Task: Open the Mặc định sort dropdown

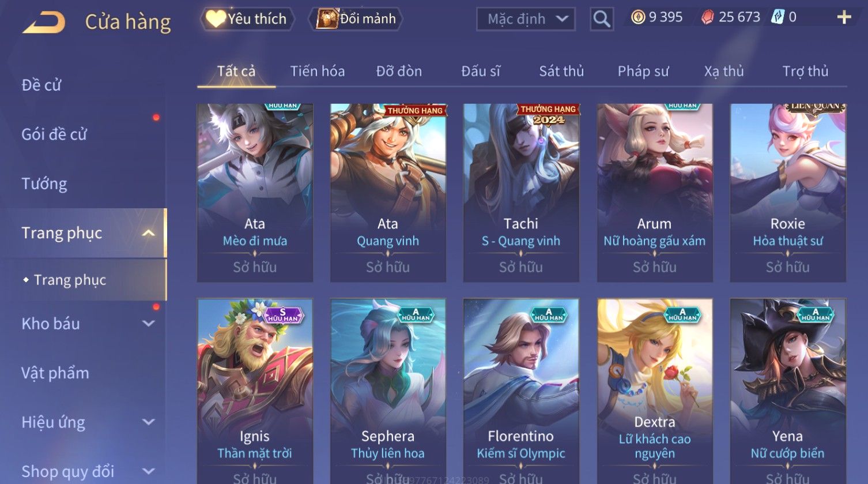Action: coord(526,19)
